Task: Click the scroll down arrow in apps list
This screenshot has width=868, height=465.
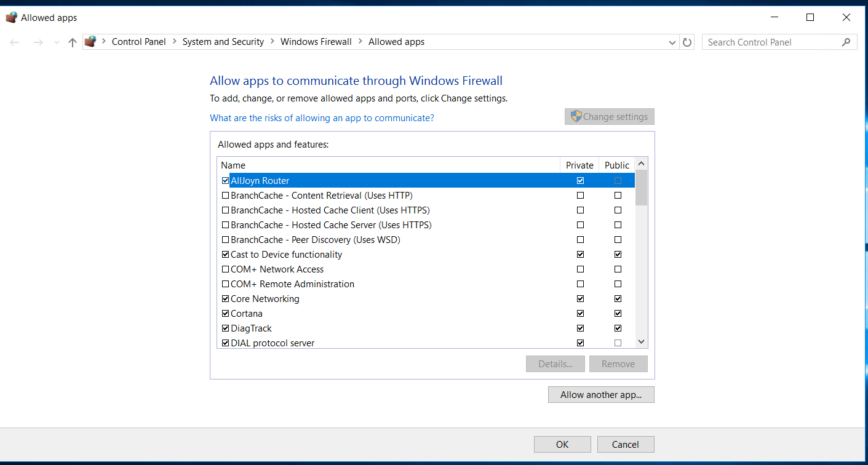Action: (x=641, y=341)
